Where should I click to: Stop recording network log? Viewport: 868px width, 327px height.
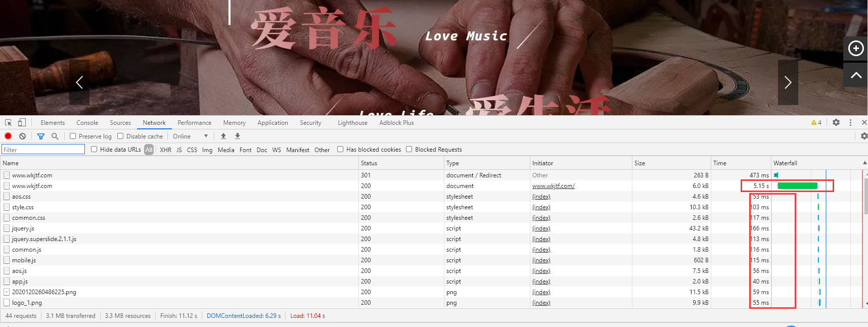[8, 136]
